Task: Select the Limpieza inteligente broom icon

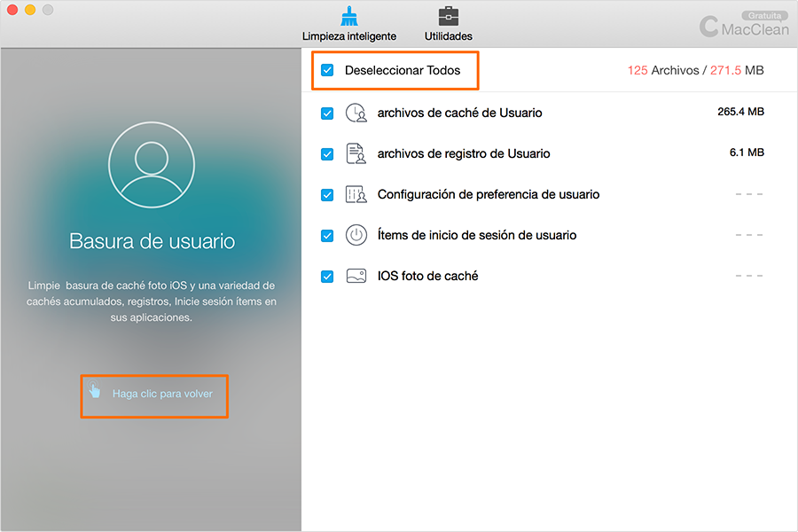Action: click(349, 15)
